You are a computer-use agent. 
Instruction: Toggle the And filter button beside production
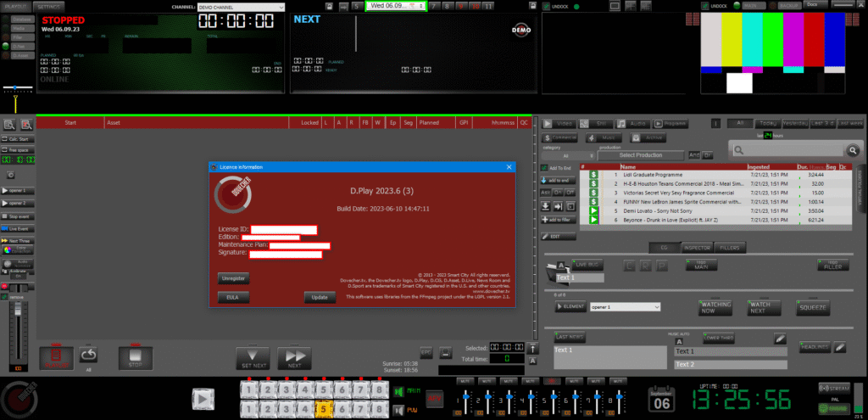click(x=693, y=155)
